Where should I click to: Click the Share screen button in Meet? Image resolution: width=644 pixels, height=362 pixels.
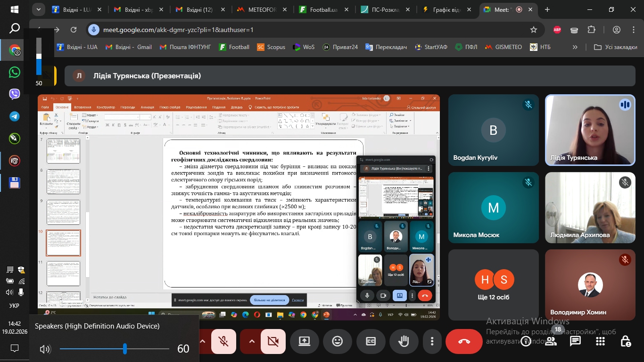[x=304, y=341]
